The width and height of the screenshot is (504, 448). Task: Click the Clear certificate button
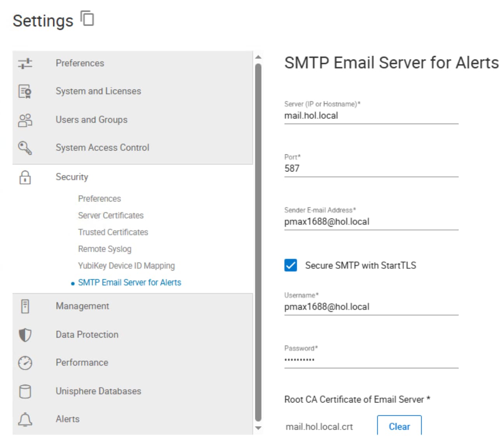point(399,425)
